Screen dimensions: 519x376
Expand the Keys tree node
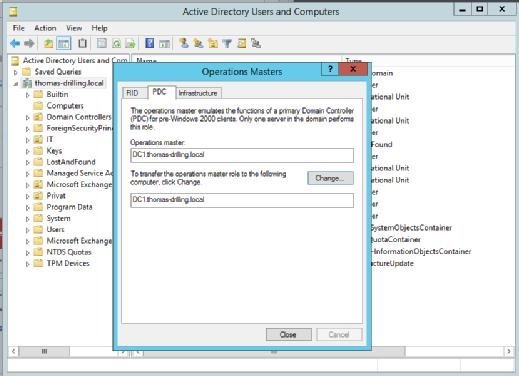pos(28,151)
